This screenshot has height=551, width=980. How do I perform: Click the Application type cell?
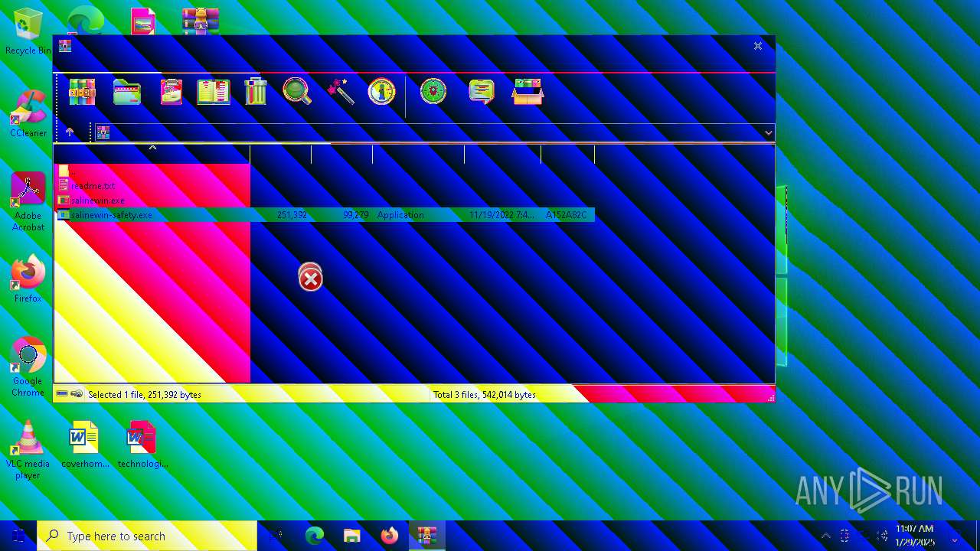pyautogui.click(x=400, y=215)
